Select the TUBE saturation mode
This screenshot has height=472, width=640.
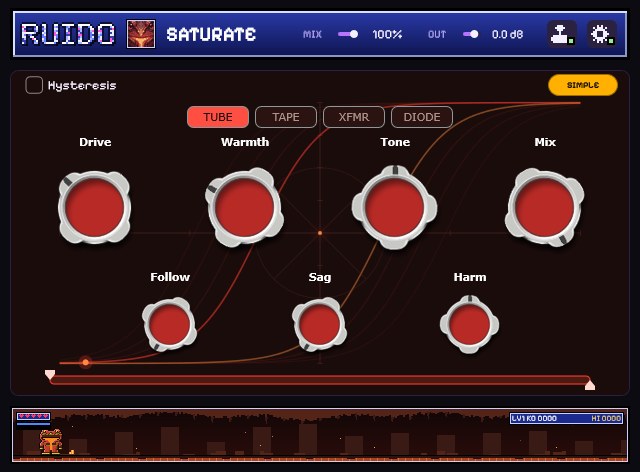pyautogui.click(x=218, y=117)
